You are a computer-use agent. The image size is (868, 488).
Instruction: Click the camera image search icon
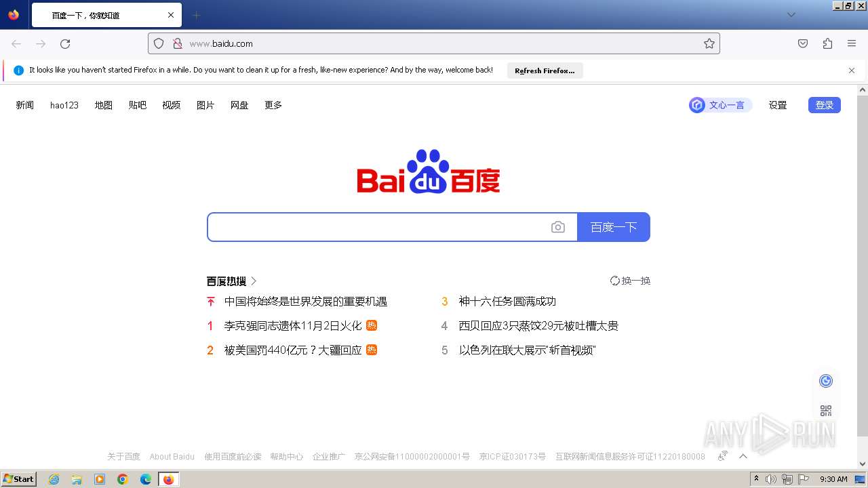557,227
